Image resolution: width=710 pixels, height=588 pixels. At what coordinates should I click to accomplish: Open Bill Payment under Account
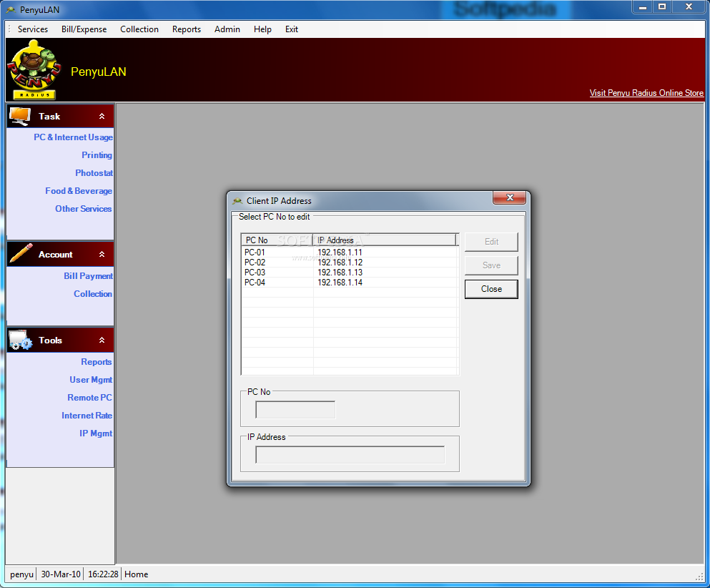coord(88,276)
